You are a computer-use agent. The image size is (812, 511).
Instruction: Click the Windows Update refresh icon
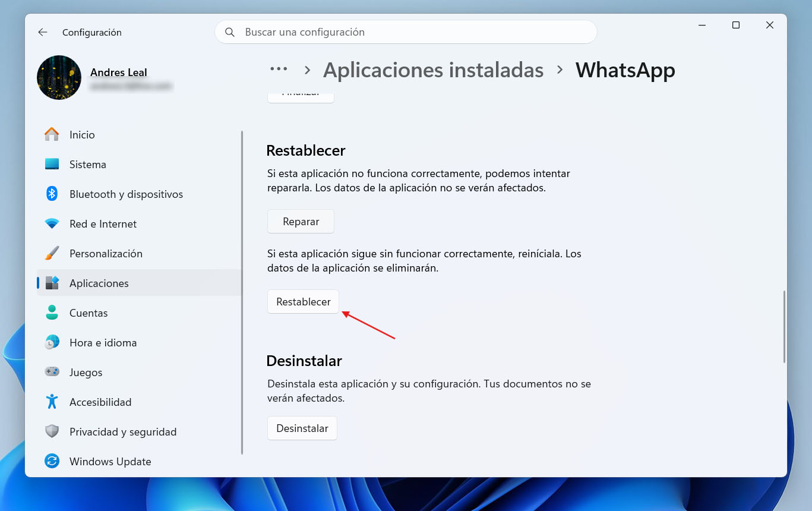[x=52, y=461]
